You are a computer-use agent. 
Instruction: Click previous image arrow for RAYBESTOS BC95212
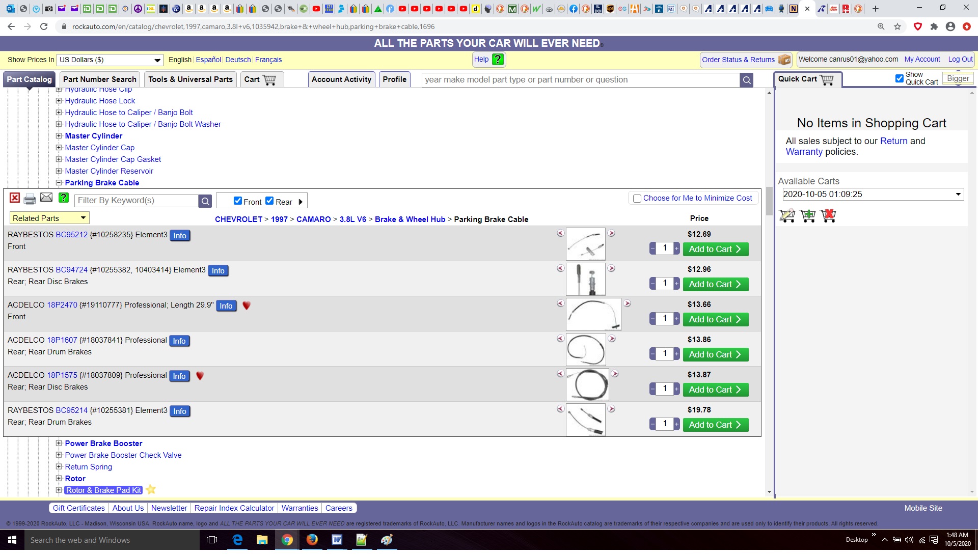tap(561, 234)
